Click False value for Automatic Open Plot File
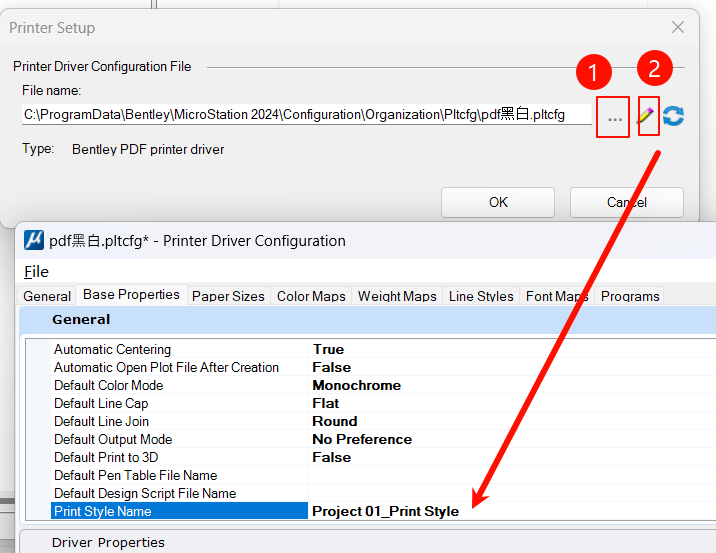 coord(332,367)
